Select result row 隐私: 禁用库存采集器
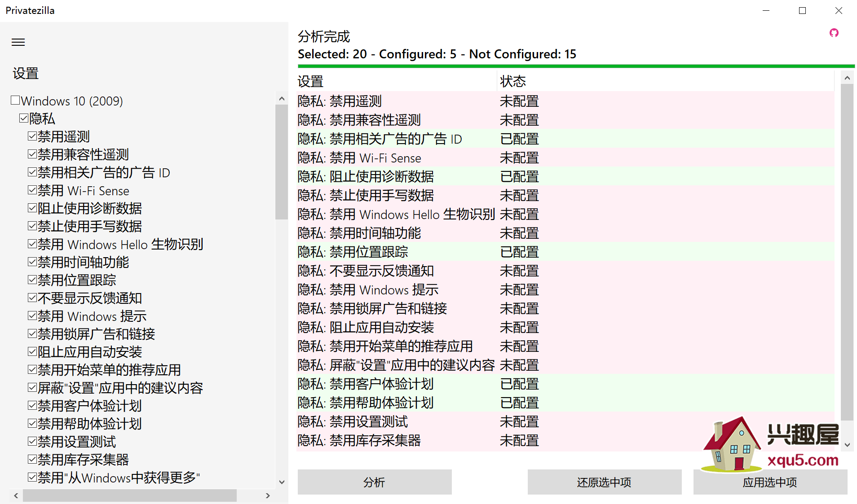The width and height of the screenshot is (857, 504). click(x=565, y=440)
